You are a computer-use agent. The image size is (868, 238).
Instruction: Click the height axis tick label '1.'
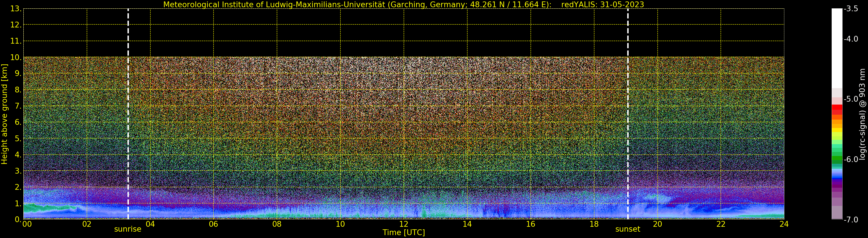(x=18, y=203)
